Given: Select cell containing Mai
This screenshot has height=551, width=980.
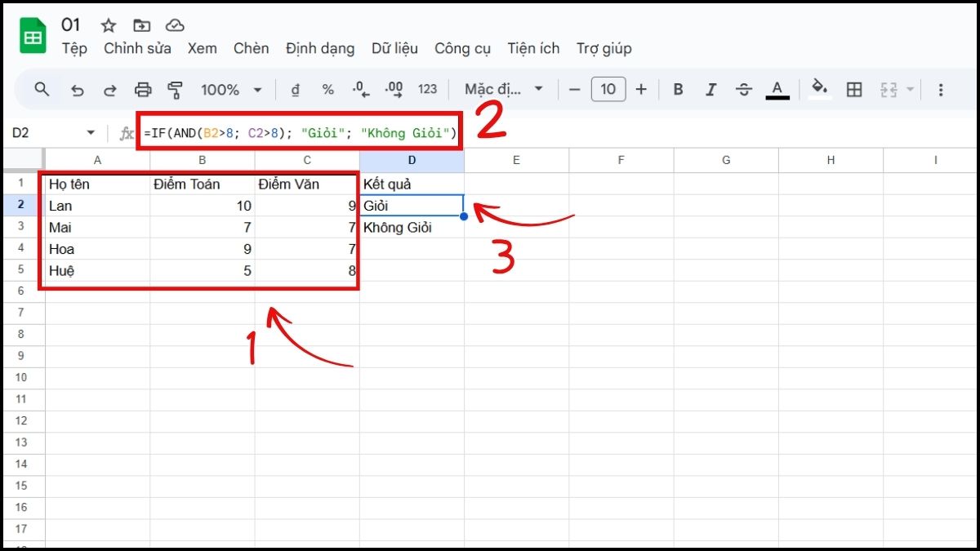Looking at the screenshot, I should coord(97,227).
